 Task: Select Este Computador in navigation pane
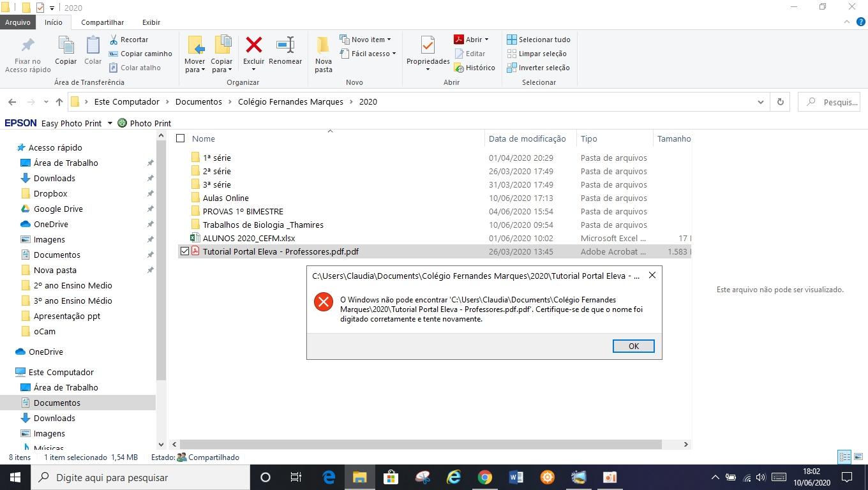click(61, 372)
